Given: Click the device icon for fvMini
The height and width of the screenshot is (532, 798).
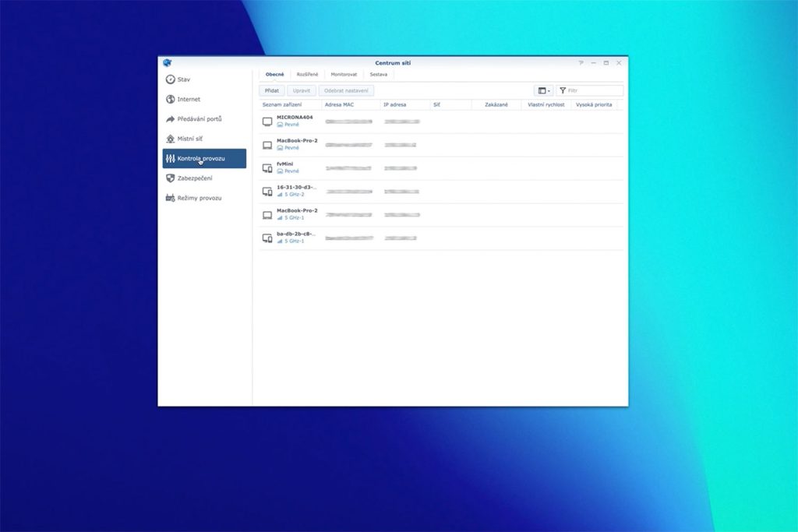Looking at the screenshot, I should coord(267,168).
